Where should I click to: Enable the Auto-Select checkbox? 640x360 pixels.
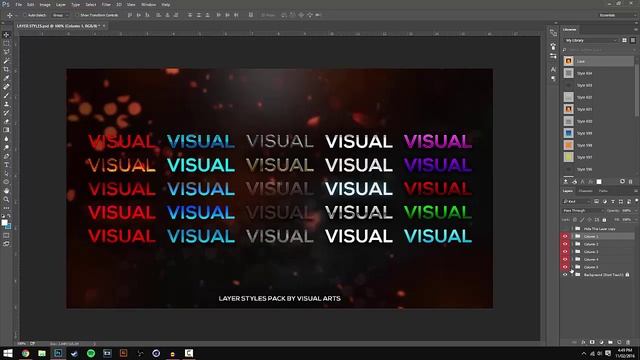(24, 15)
